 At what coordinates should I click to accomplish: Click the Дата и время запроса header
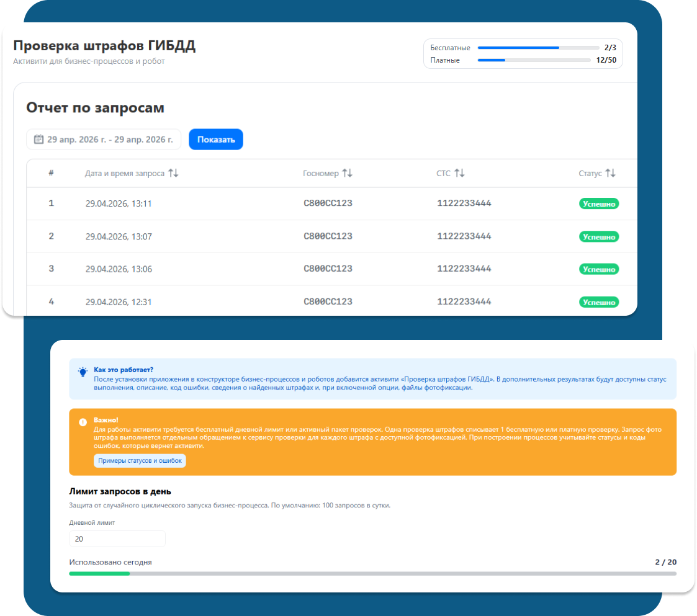point(125,173)
